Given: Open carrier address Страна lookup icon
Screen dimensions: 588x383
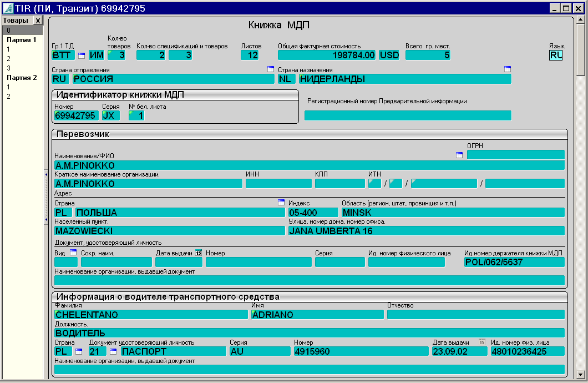Looking at the screenshot, I should click(x=281, y=203).
